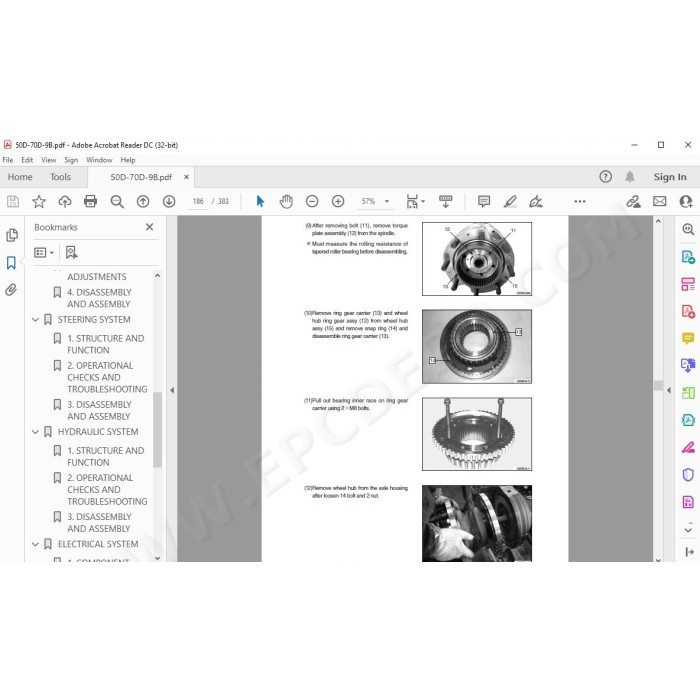Show page thumbnails panel icon

(12, 235)
